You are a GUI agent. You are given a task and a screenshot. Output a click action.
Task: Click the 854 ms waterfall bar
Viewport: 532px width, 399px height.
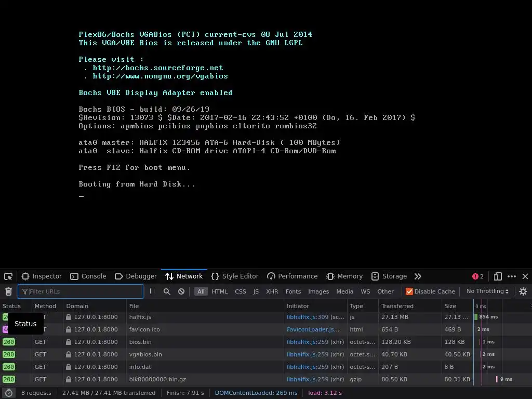(x=476, y=317)
